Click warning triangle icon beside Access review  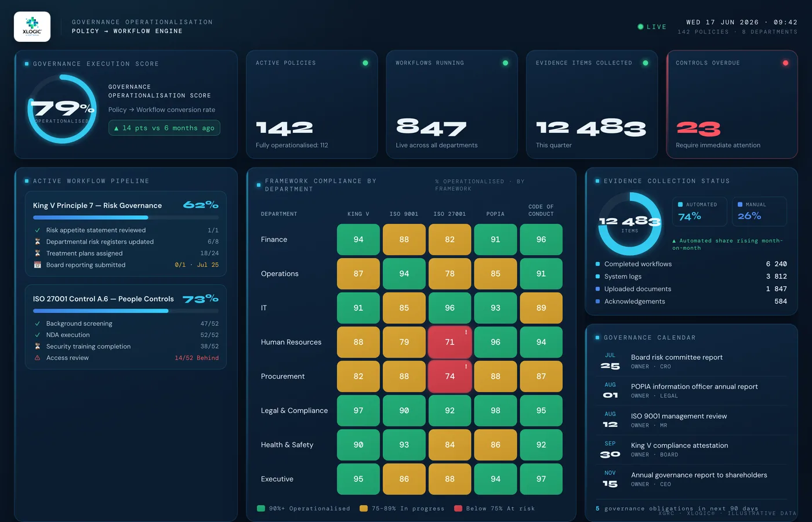point(38,358)
